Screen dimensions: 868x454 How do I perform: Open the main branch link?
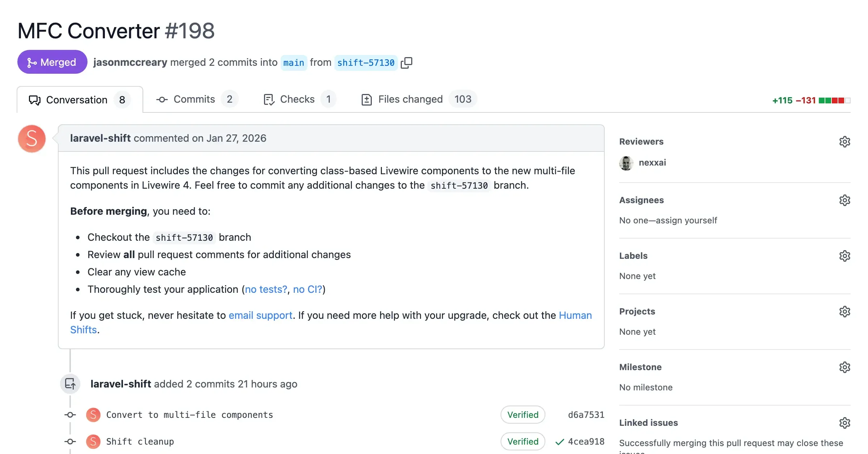click(x=294, y=63)
